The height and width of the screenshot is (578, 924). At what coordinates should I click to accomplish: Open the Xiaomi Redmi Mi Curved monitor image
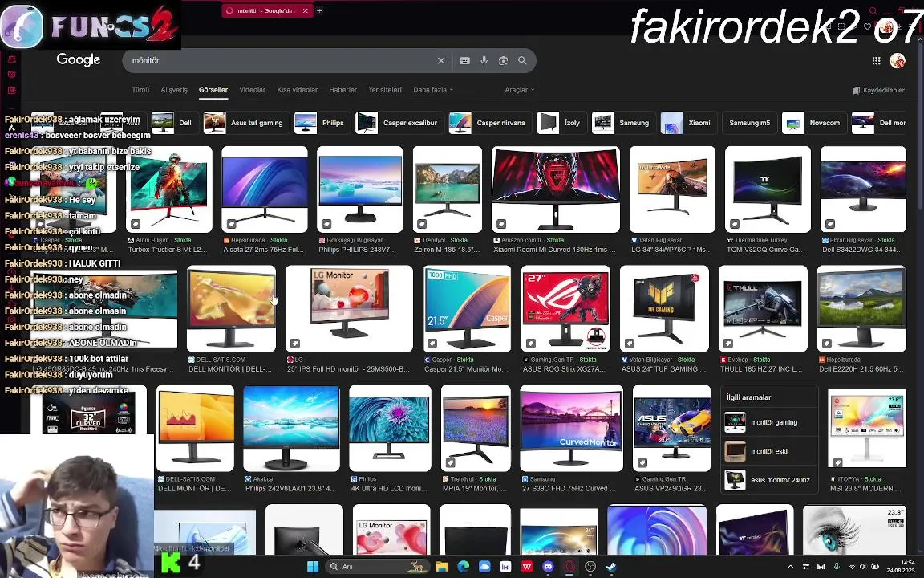coord(556,189)
